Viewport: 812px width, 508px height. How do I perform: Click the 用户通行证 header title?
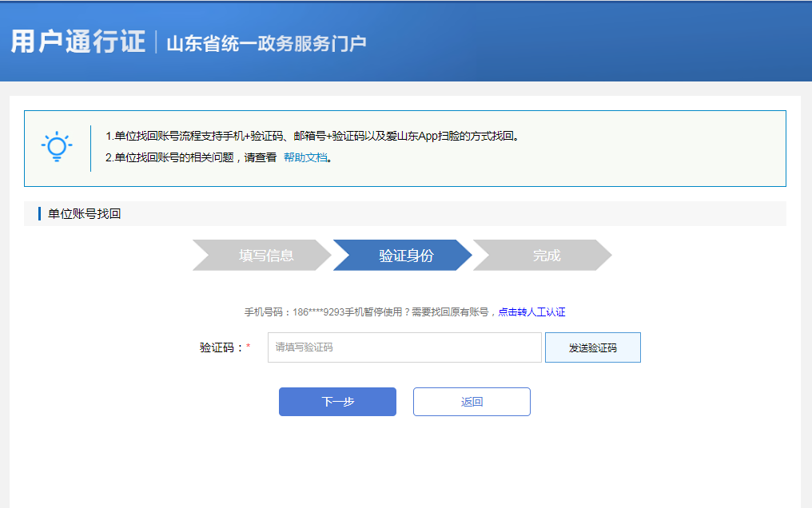pyautogui.click(x=78, y=42)
